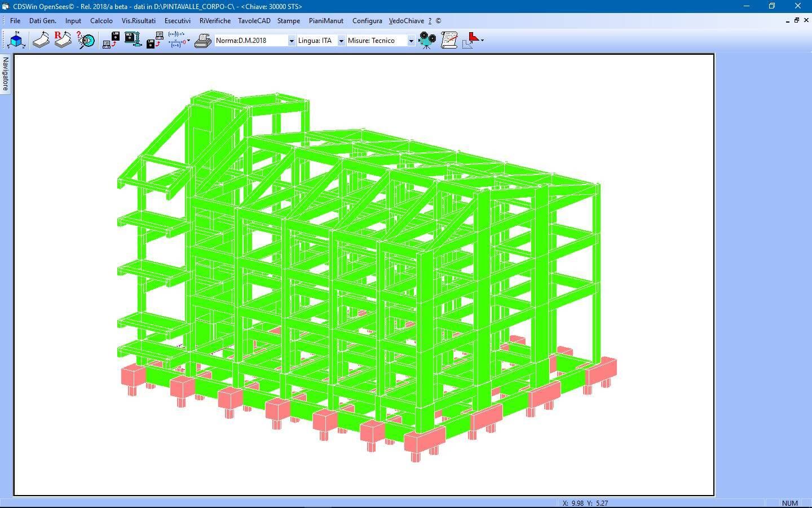
Task: Open the Calcolo menu
Action: click(101, 21)
